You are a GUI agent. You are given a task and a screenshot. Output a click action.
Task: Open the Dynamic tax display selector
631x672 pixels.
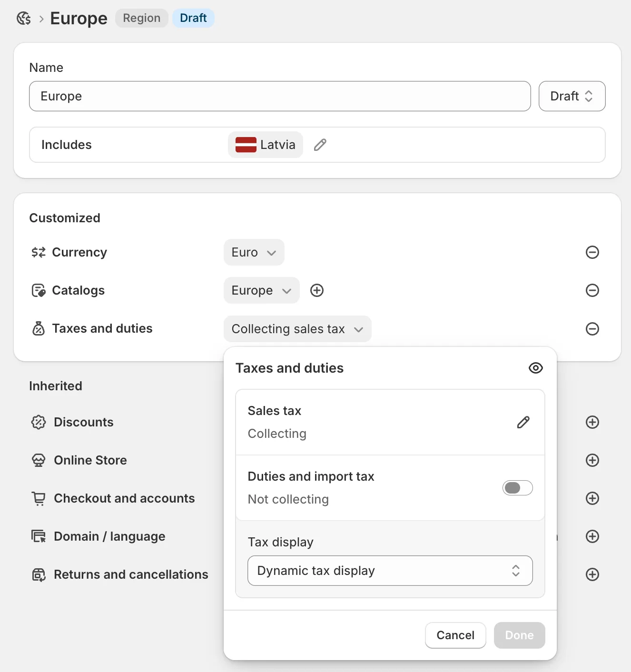pos(390,571)
